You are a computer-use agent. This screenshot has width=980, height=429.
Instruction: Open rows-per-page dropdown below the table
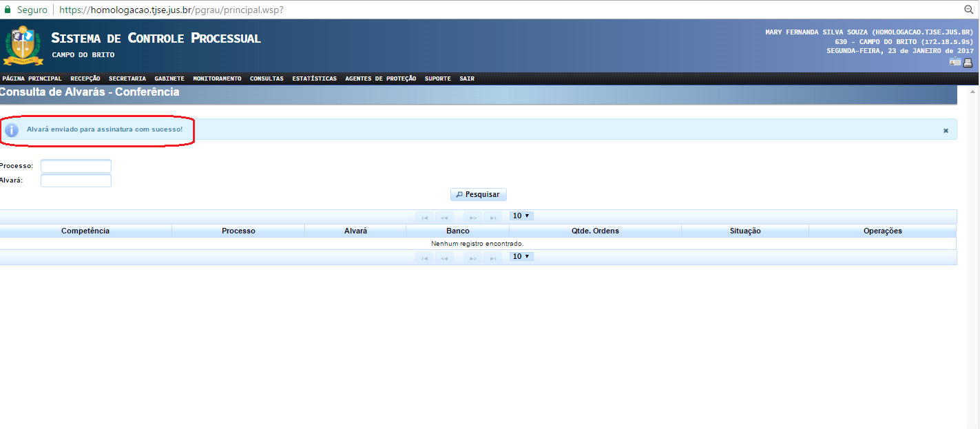521,257
